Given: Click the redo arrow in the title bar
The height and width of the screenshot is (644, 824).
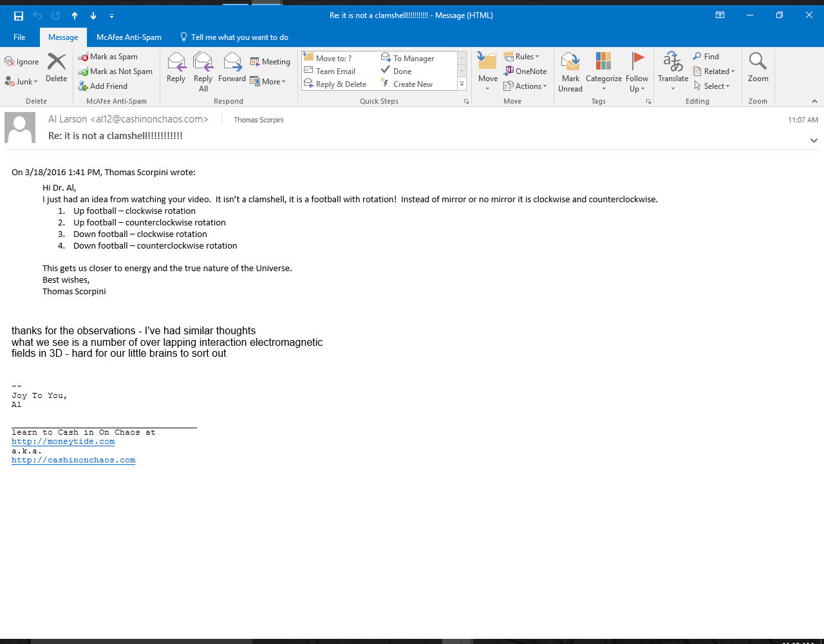Looking at the screenshot, I should click(56, 15).
